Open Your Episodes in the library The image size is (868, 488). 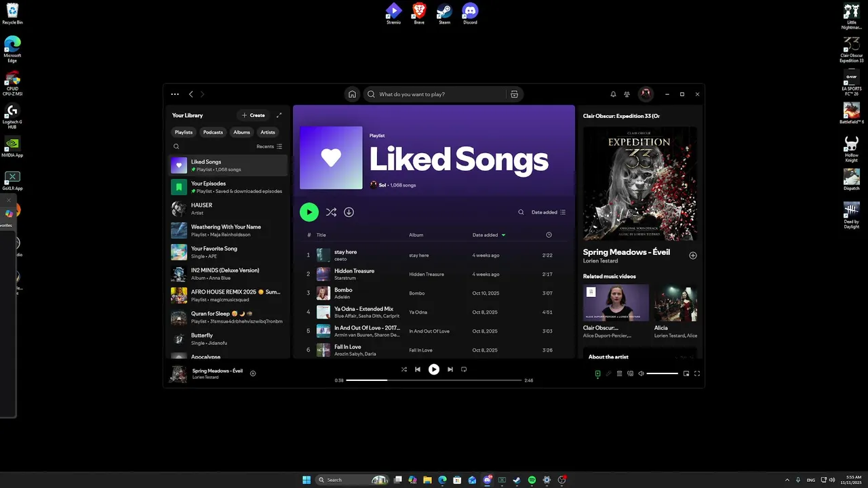[x=228, y=187]
